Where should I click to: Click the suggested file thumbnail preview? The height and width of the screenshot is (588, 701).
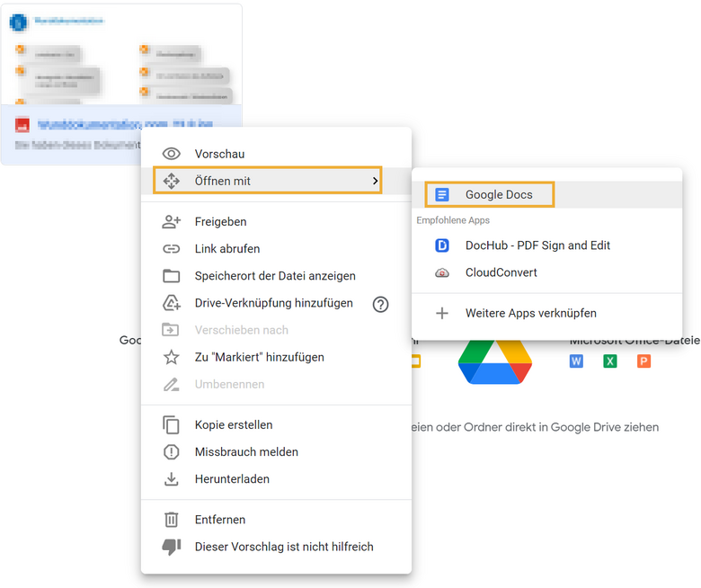pyautogui.click(x=121, y=57)
